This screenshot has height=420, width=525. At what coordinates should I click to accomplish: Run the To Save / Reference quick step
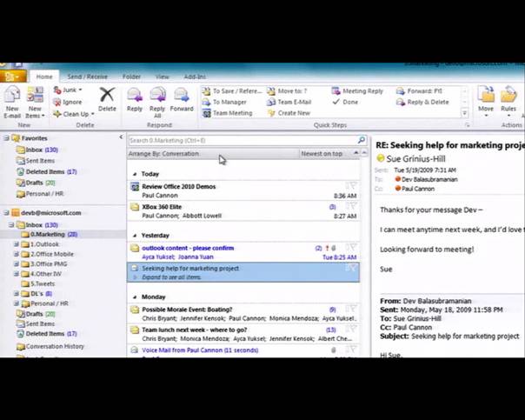coord(232,90)
